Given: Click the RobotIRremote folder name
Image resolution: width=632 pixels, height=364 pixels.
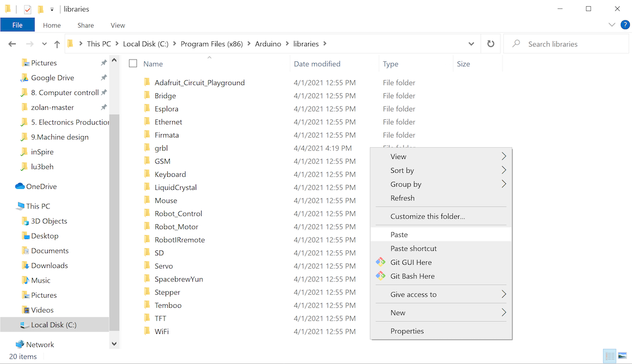Looking at the screenshot, I should click(x=179, y=240).
